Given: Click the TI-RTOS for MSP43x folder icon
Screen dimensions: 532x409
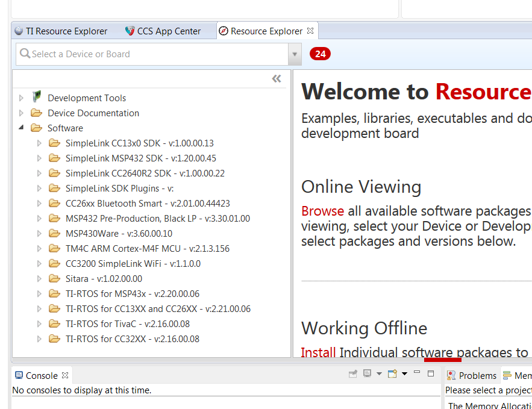Looking at the screenshot, I should [54, 293].
